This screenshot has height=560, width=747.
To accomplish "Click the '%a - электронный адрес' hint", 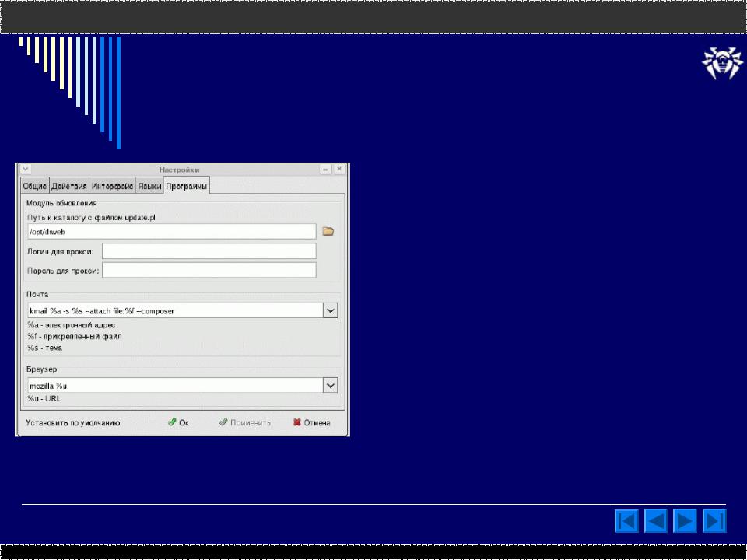I will pos(72,325).
